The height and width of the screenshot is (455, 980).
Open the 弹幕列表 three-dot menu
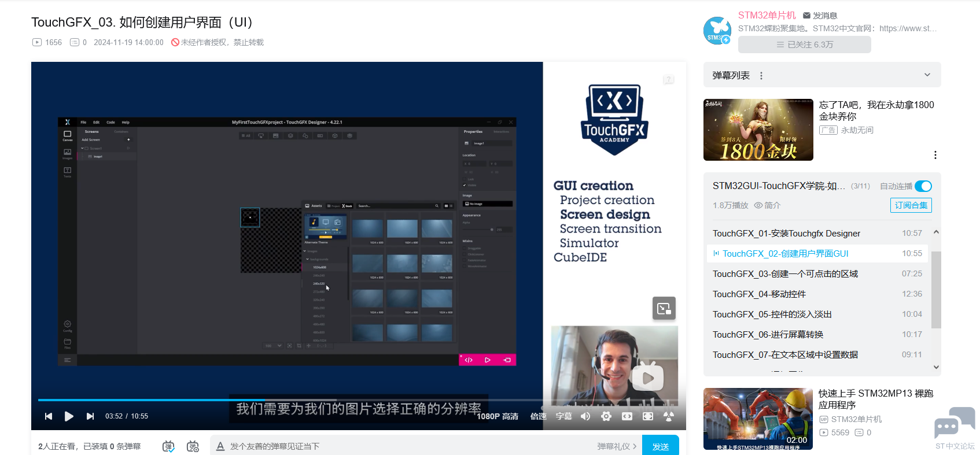[x=761, y=76]
